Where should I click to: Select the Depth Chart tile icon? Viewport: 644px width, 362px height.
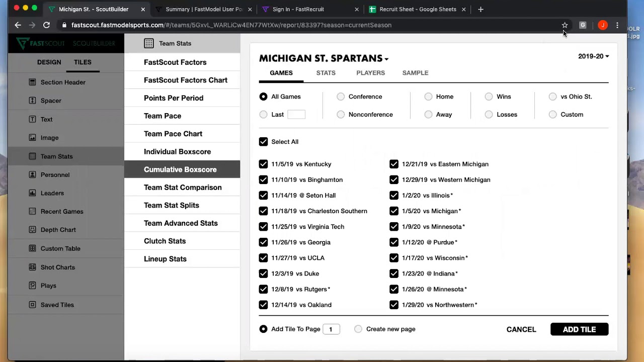coord(32,230)
